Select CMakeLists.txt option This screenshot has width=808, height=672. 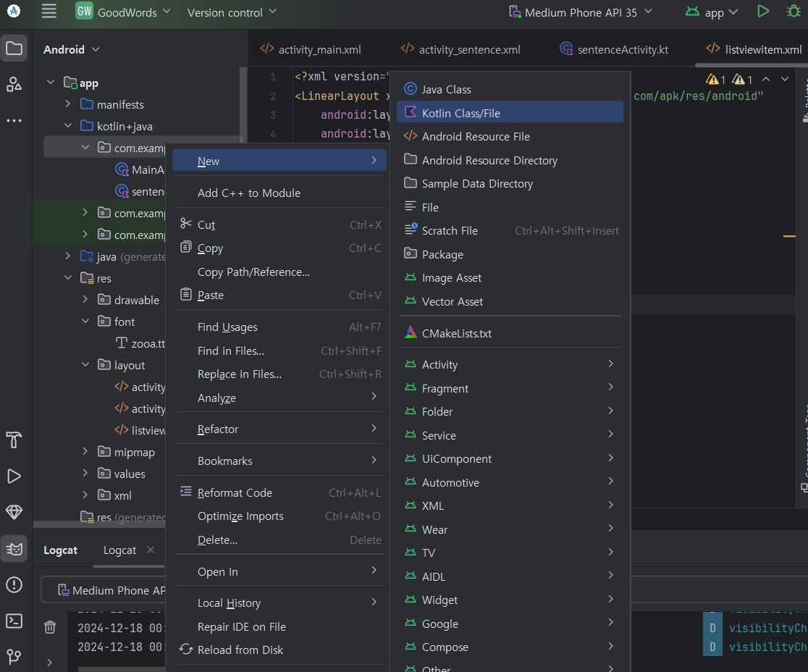point(510,333)
